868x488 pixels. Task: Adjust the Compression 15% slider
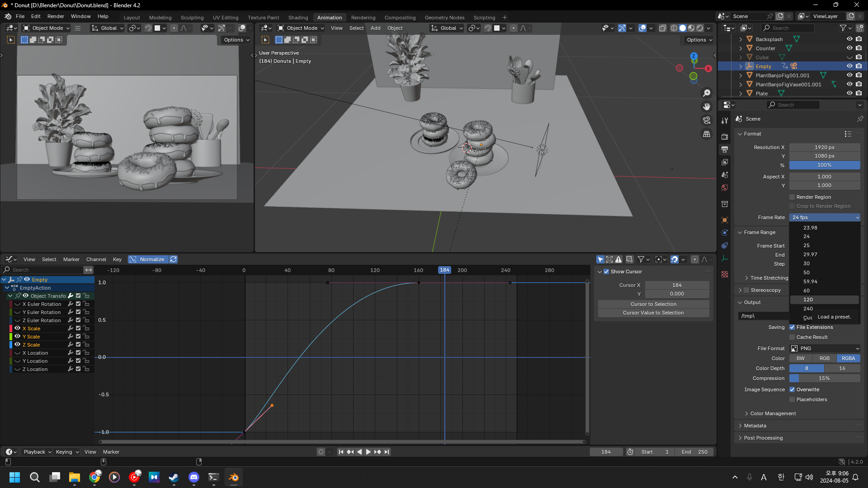click(825, 378)
